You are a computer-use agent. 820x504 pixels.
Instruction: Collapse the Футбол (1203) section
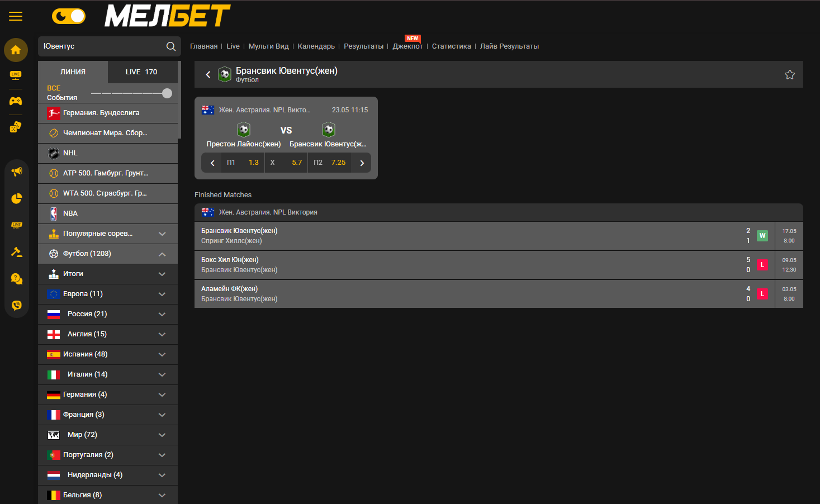108,254
